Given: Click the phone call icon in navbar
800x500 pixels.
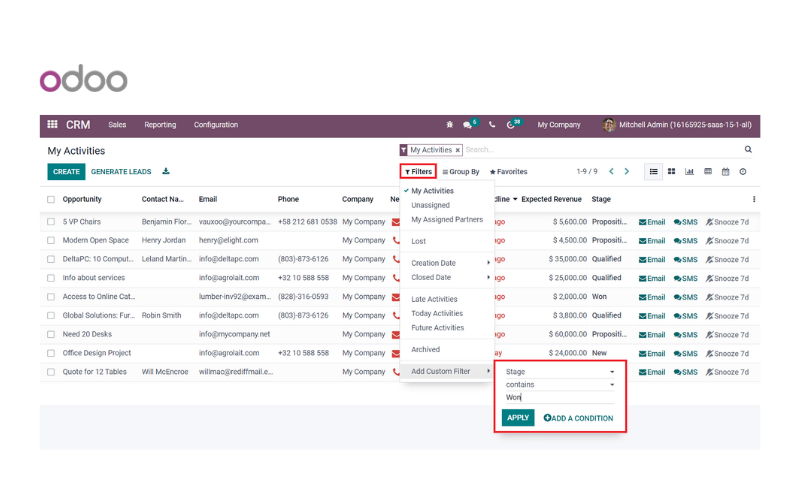Looking at the screenshot, I should tap(492, 124).
